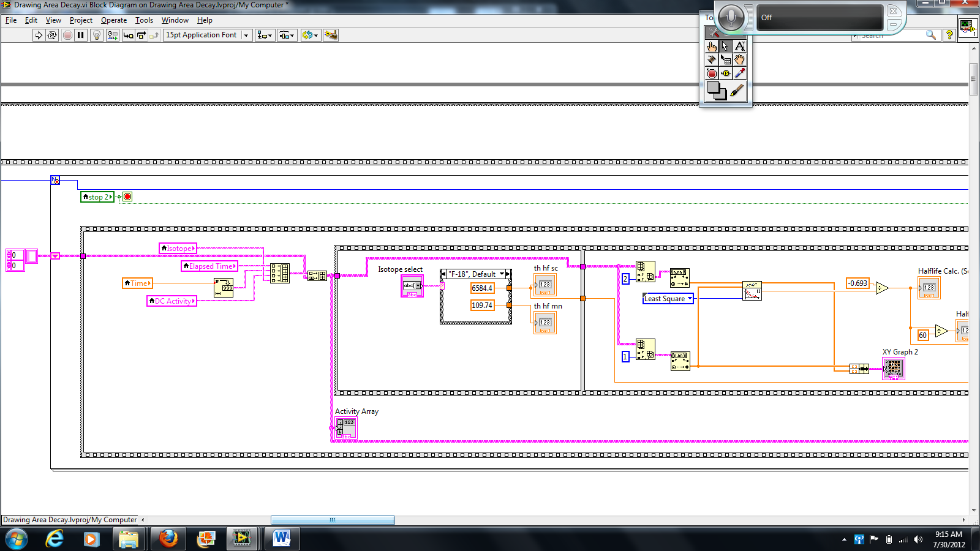Click the exponential fit VI node

click(752, 290)
